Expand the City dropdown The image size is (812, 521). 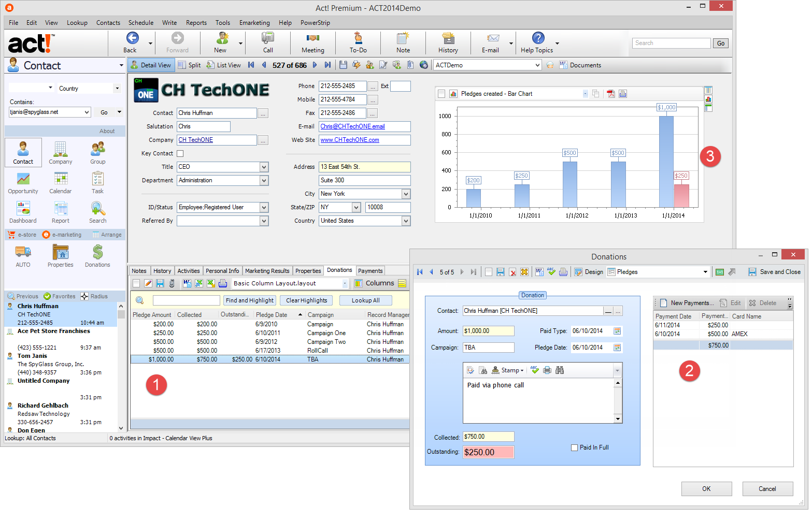pyautogui.click(x=406, y=194)
